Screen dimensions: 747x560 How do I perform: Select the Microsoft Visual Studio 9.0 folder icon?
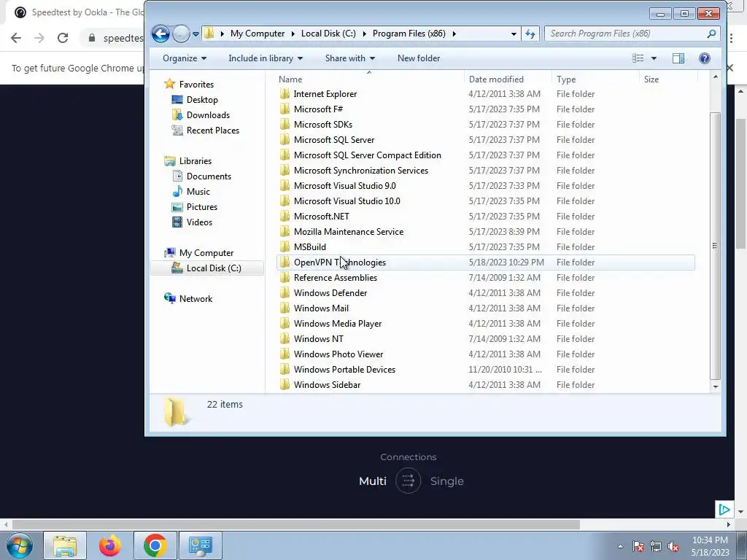285,186
